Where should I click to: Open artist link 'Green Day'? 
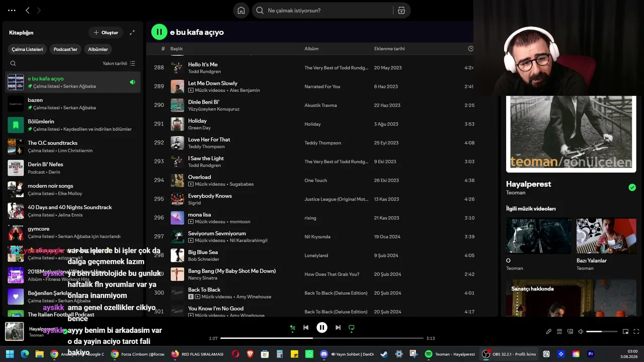tap(199, 128)
